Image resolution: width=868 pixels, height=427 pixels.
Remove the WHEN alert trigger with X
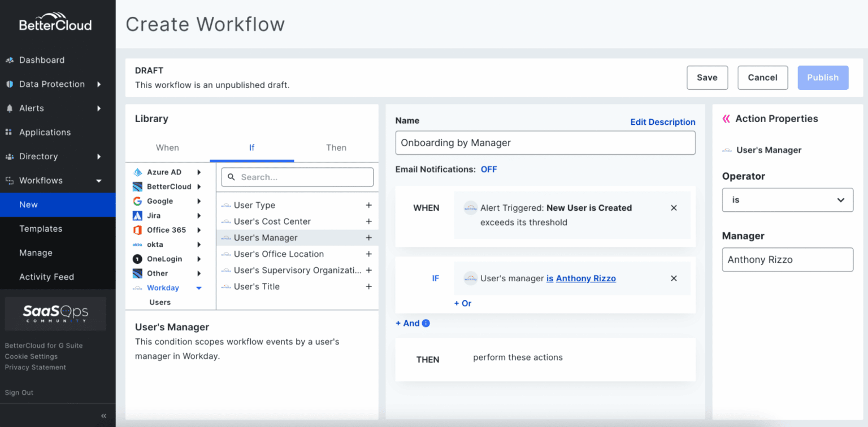[x=674, y=208]
